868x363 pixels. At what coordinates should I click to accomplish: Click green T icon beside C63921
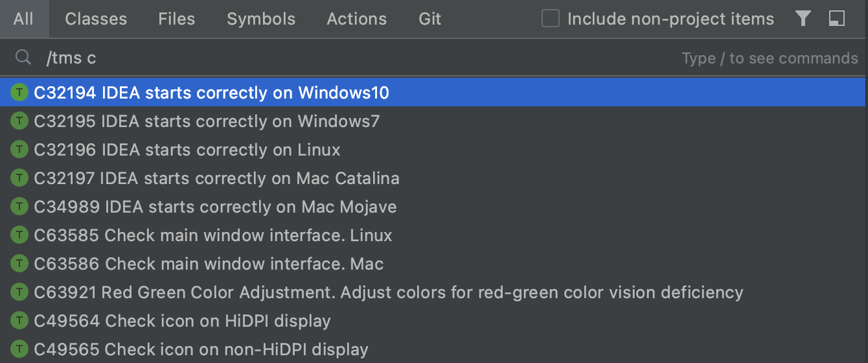[x=20, y=292]
